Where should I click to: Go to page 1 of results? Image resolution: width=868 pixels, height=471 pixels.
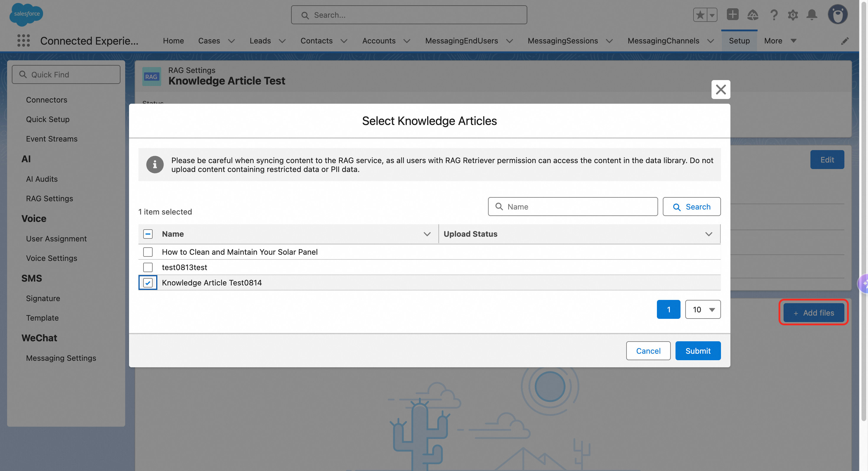pyautogui.click(x=668, y=309)
